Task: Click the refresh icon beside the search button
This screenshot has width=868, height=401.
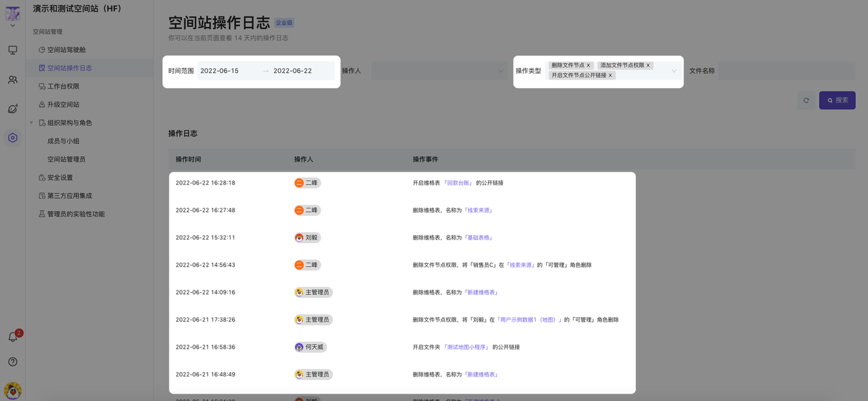Action: [x=806, y=100]
